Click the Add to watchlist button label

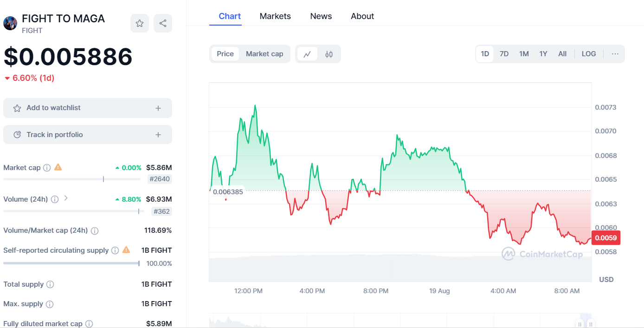click(x=53, y=108)
